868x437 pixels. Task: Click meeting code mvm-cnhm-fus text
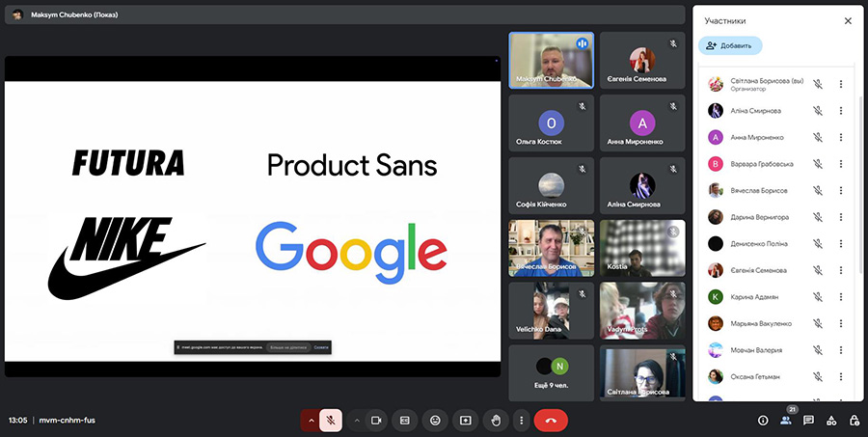[67, 421]
